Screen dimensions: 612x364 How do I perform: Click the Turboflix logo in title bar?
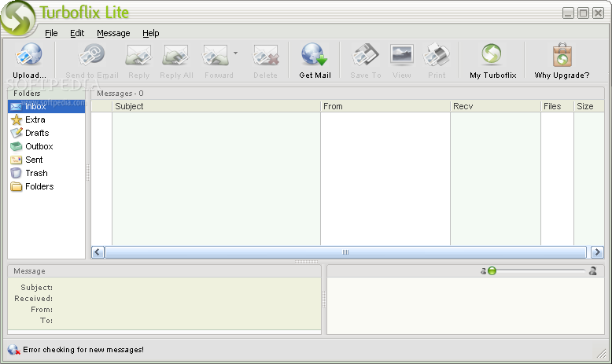pyautogui.click(x=18, y=18)
